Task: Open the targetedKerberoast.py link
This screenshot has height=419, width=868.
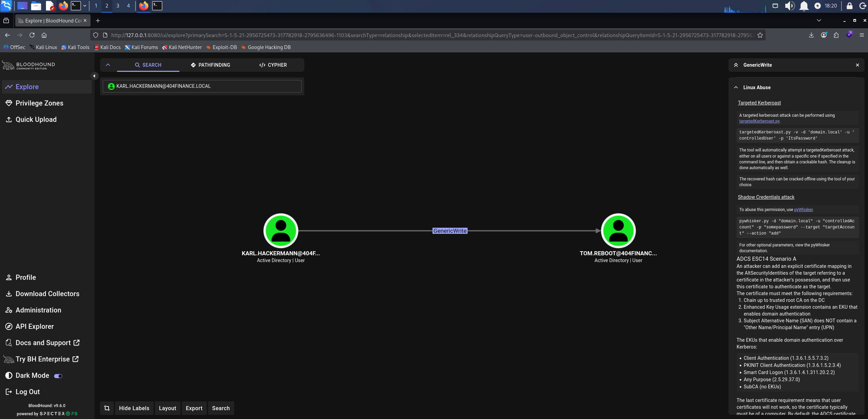Action: click(759, 121)
